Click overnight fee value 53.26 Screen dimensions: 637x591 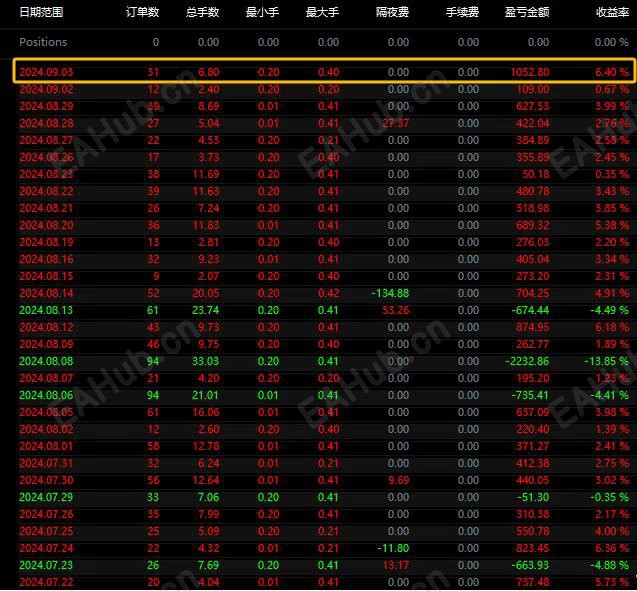tap(395, 311)
